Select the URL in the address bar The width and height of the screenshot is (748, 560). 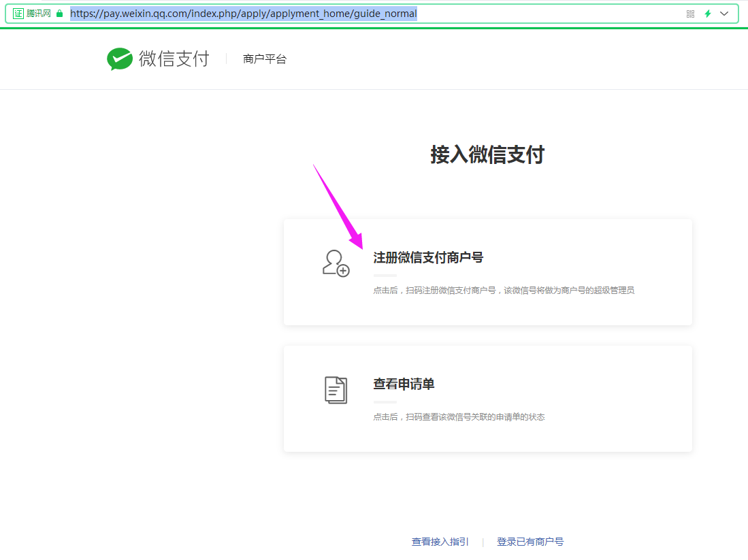point(243,14)
